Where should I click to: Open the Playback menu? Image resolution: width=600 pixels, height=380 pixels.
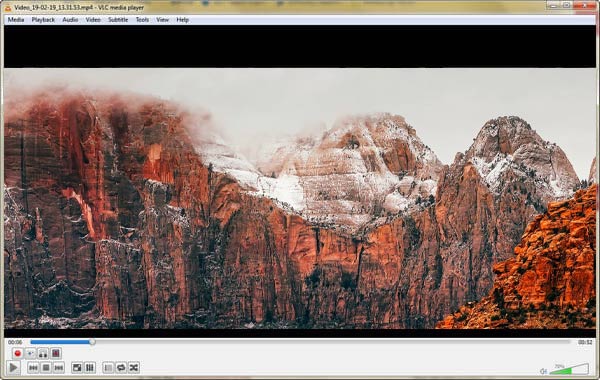(x=43, y=20)
